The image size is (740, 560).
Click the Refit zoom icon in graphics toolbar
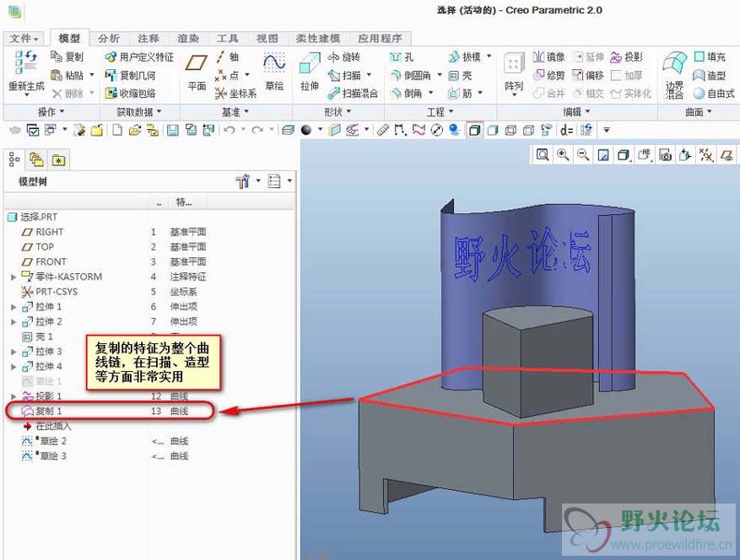pyautogui.click(x=543, y=154)
